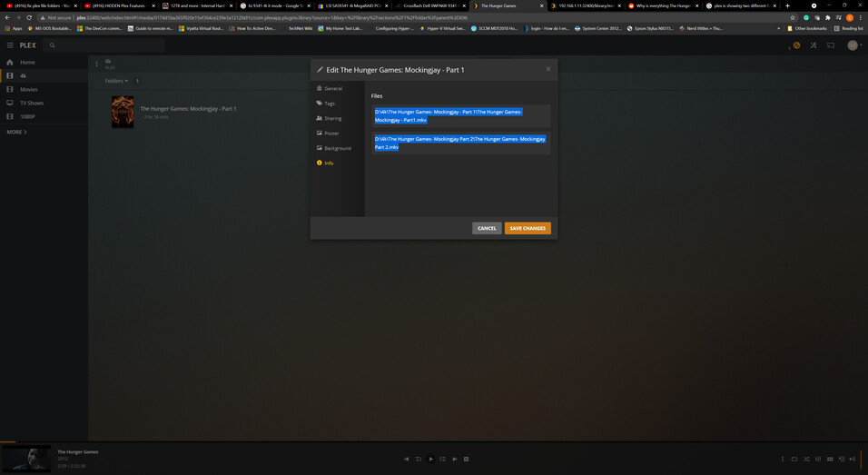Image resolution: width=868 pixels, height=475 pixels.
Task: Open the Folders view dropdown
Action: click(x=116, y=81)
